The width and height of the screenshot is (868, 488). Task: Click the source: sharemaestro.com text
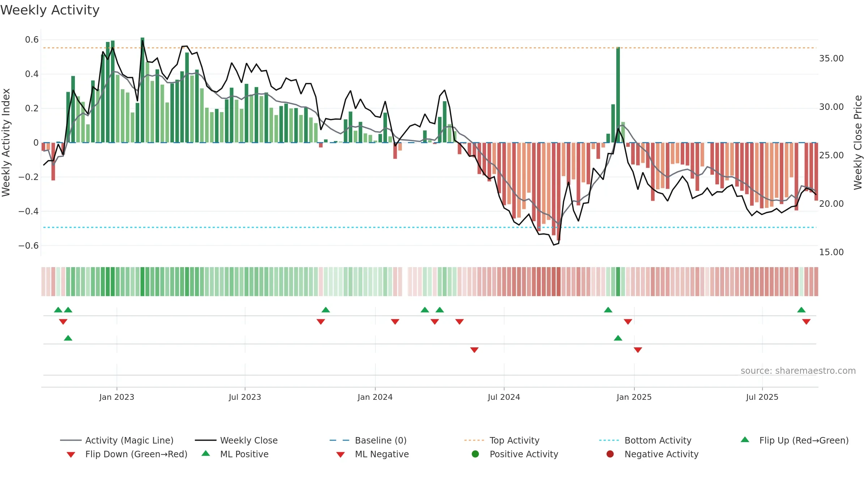tap(798, 371)
